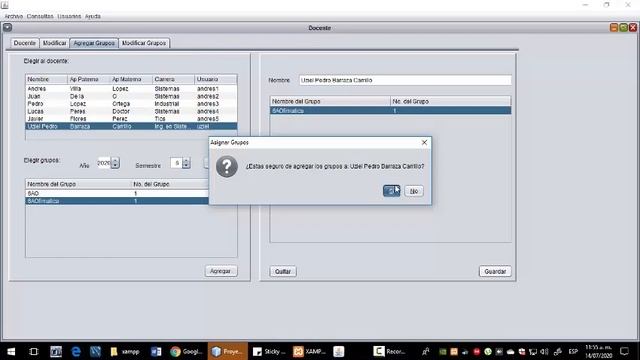
Task: Open the People icon in taskbar
Action: tap(426, 351)
